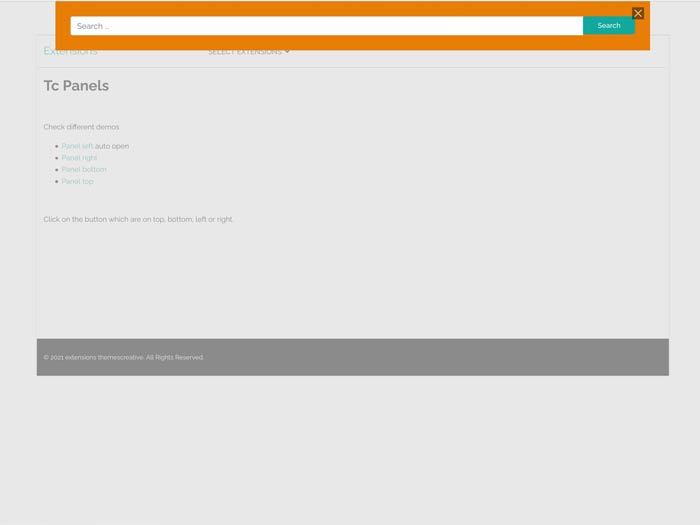Click the footer copyright notice
Screen dimensions: 700x525
[x=123, y=357]
